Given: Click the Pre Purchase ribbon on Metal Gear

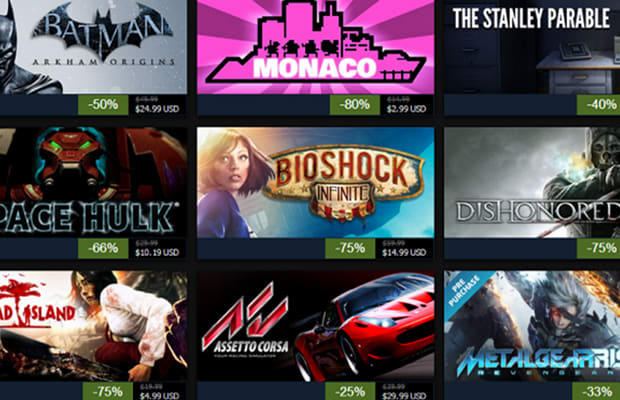Looking at the screenshot, I should 464,291.
